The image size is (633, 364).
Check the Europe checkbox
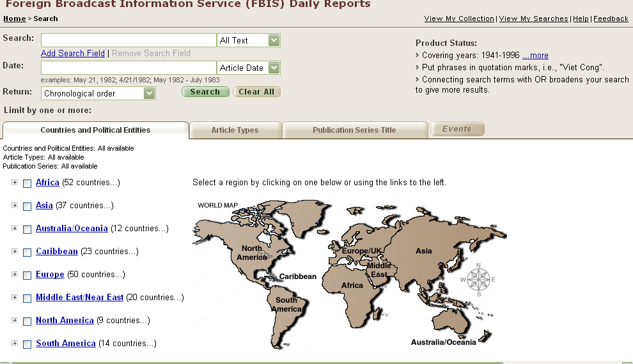click(27, 275)
